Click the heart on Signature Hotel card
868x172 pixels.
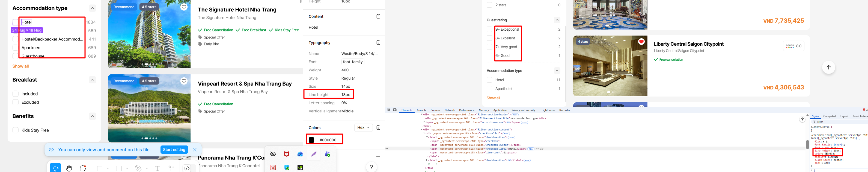click(x=184, y=7)
